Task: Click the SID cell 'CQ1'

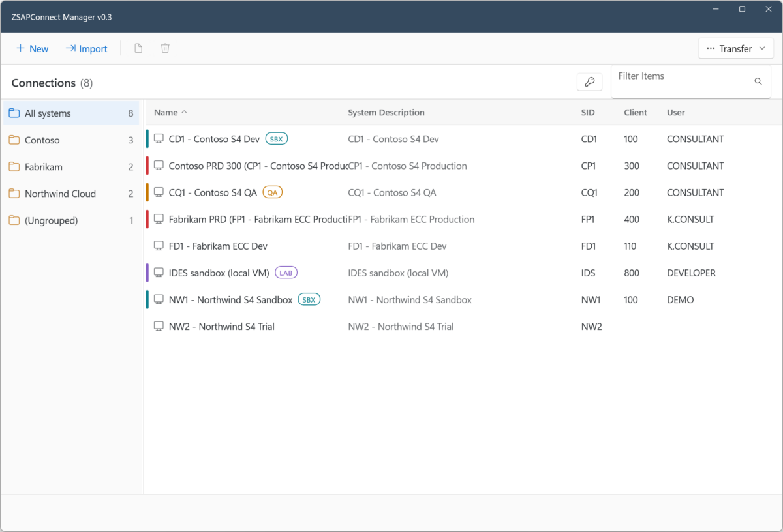Action: [x=589, y=193]
